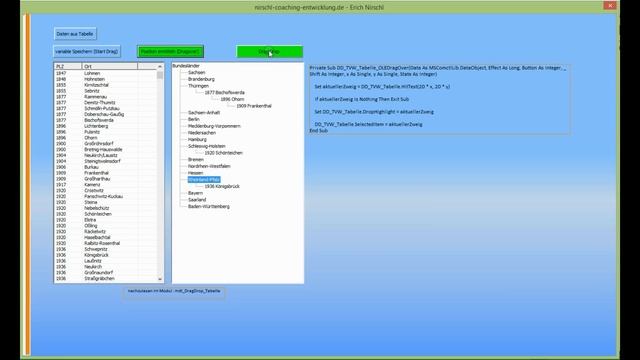Click the 'Daten aus Tabelle' button
The height and width of the screenshot is (360, 640).
[x=75, y=34]
